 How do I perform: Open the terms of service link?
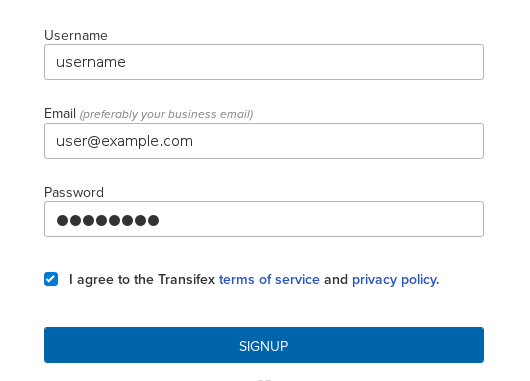coord(269,280)
